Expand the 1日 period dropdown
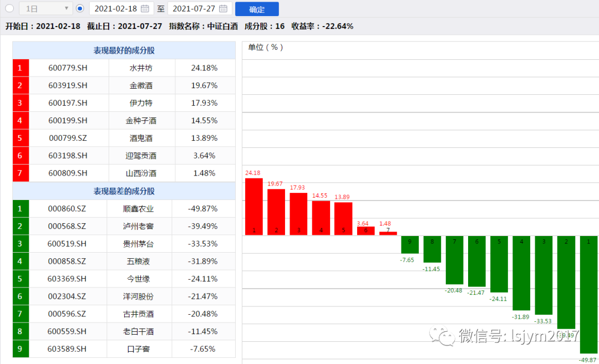 coord(46,8)
